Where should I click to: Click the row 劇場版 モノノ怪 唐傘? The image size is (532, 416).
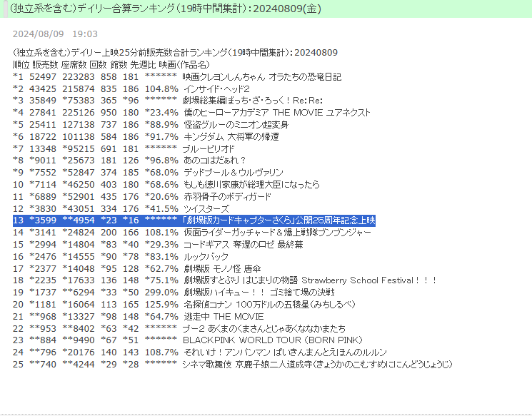(x=136, y=268)
